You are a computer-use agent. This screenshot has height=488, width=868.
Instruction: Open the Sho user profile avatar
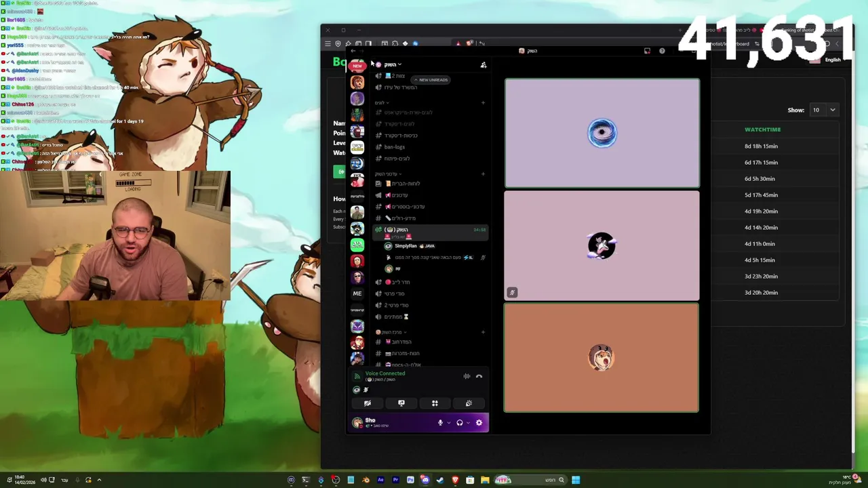pyautogui.click(x=357, y=423)
